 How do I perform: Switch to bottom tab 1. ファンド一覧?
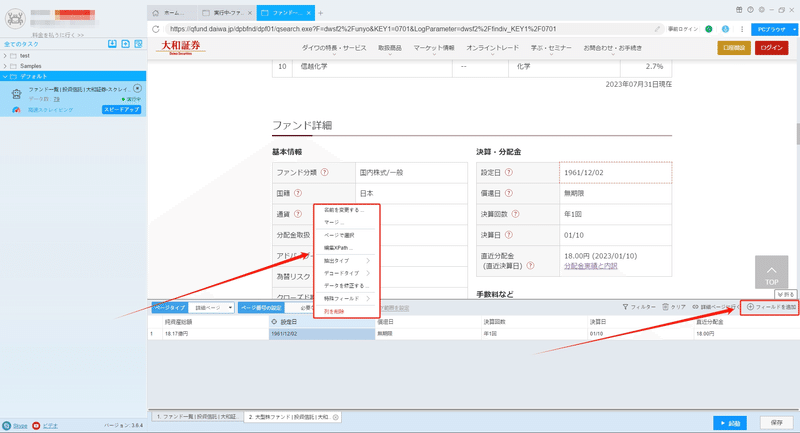pos(196,417)
